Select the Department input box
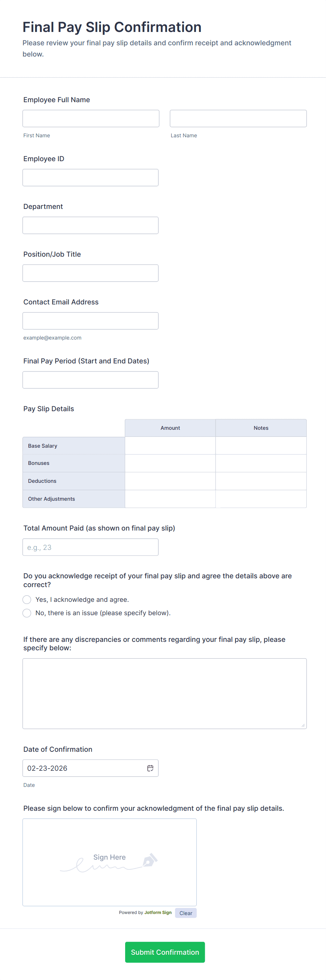The width and height of the screenshot is (326, 980). point(90,225)
